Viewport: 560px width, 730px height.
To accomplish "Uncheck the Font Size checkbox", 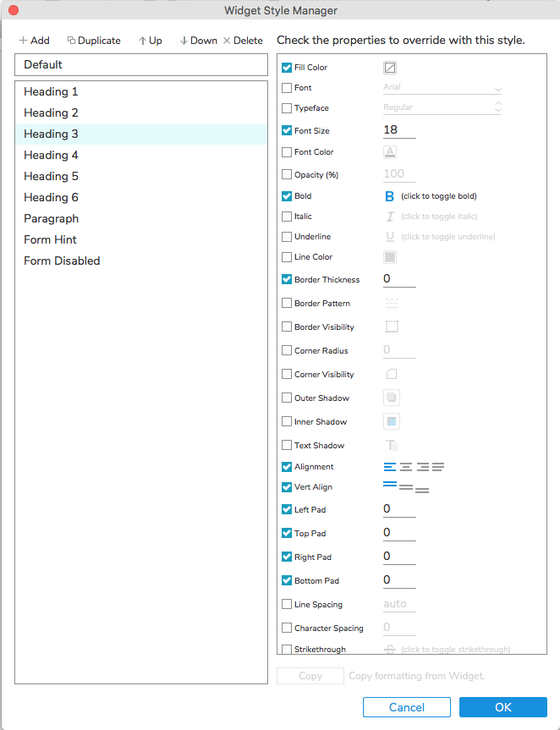I will click(x=287, y=131).
